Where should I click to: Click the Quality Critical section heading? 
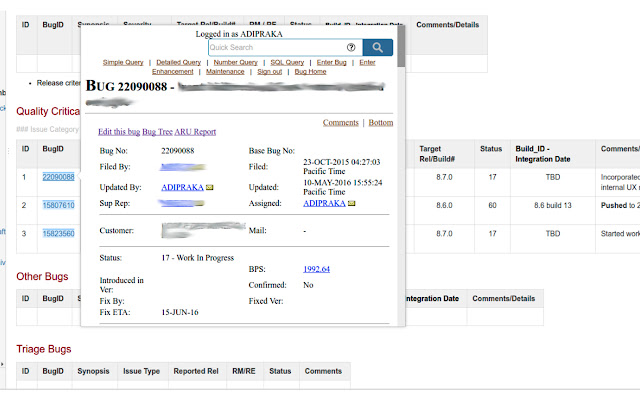click(48, 111)
